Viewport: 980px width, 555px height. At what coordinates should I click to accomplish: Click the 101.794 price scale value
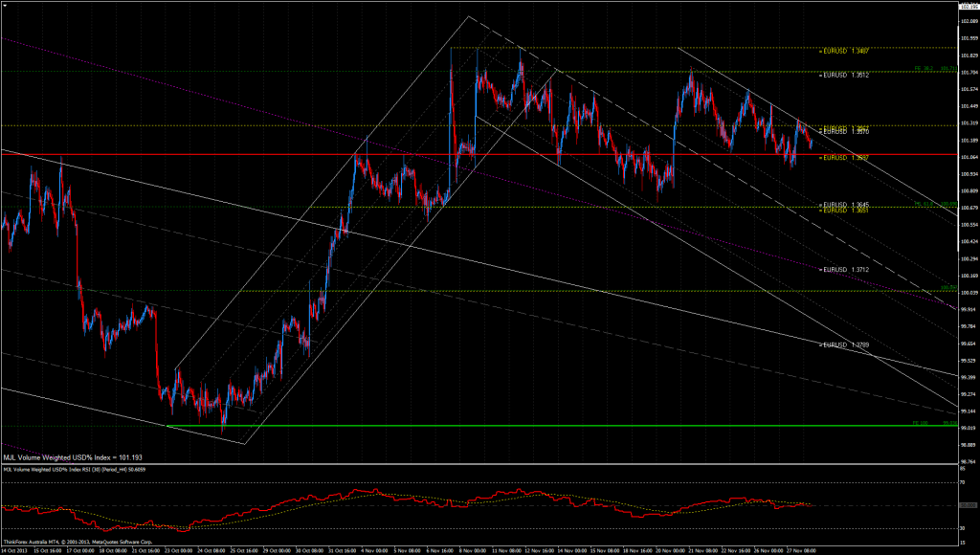969,73
